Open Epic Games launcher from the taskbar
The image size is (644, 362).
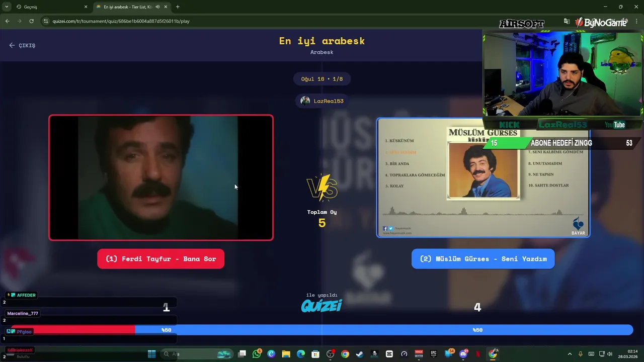point(433,354)
